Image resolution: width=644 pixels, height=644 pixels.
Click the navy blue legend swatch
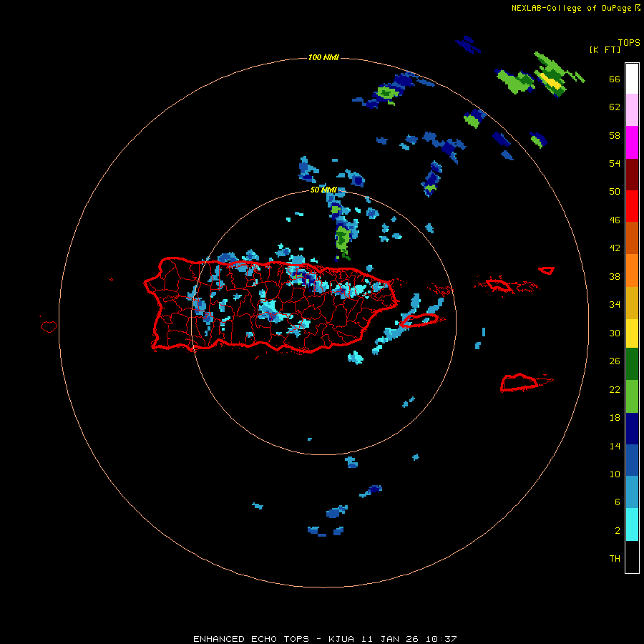pyautogui.click(x=632, y=429)
